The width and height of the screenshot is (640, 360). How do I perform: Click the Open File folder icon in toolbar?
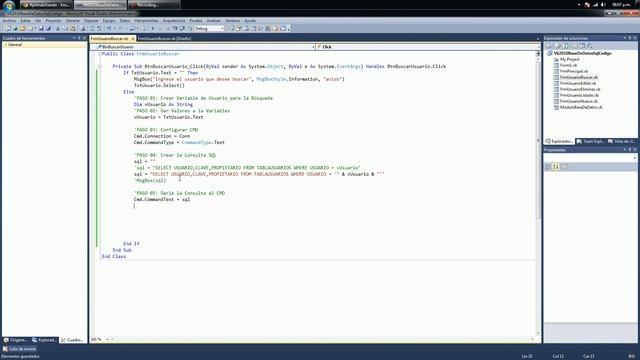click(22, 29)
